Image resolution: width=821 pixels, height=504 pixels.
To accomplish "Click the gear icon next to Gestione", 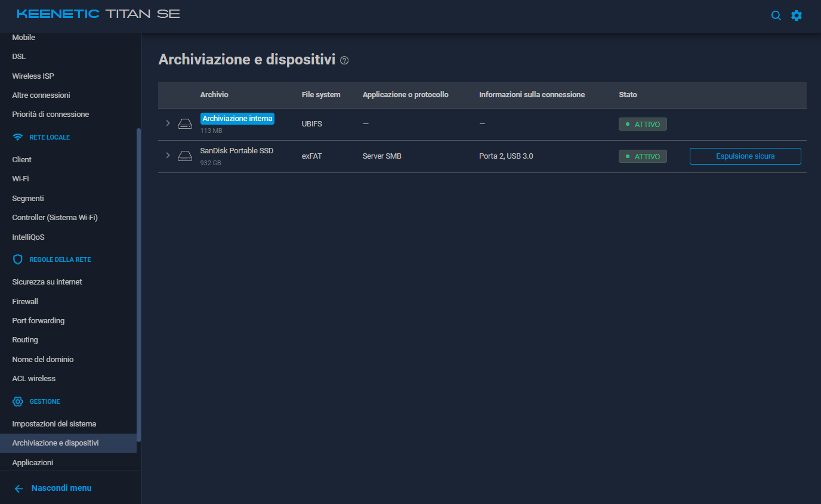I will pyautogui.click(x=18, y=401).
